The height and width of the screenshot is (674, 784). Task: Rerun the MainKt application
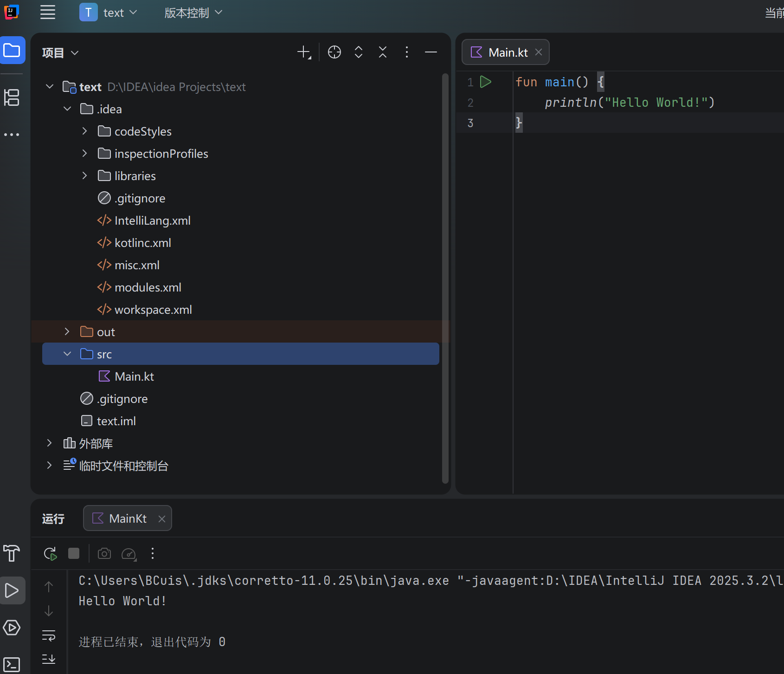click(x=50, y=553)
